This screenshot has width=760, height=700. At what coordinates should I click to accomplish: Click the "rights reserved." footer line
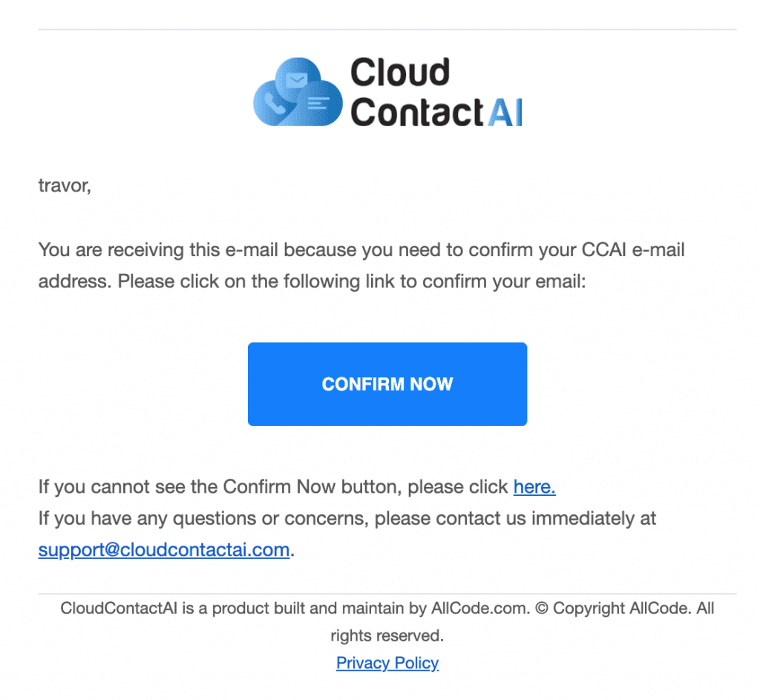click(387, 635)
